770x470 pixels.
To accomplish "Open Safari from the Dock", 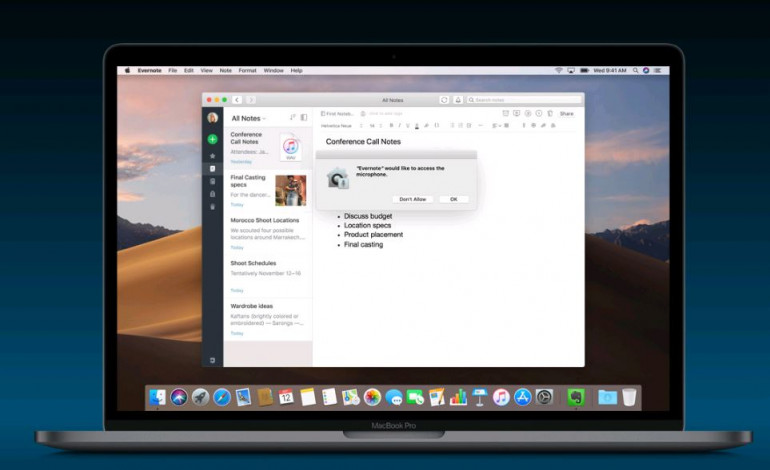I will [222, 397].
